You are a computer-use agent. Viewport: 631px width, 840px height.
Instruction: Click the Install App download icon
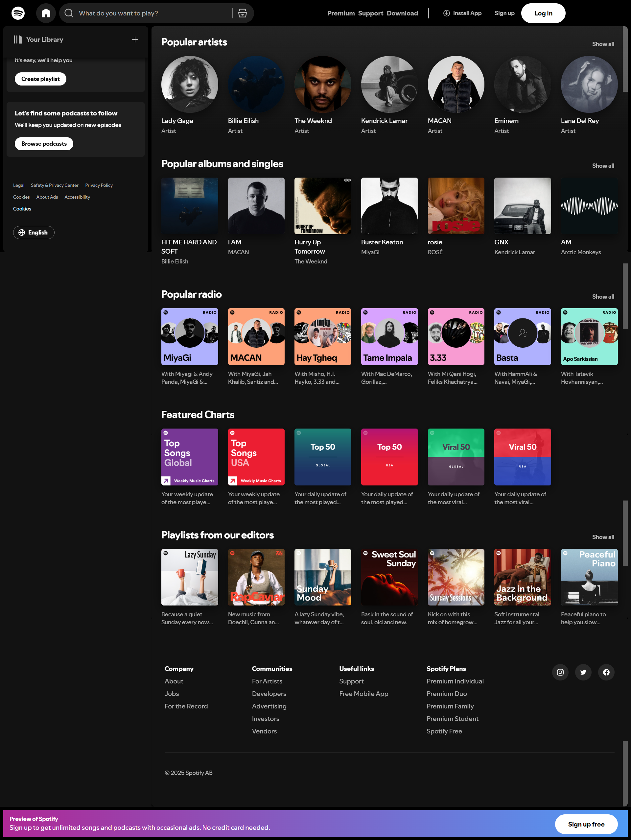pos(446,13)
